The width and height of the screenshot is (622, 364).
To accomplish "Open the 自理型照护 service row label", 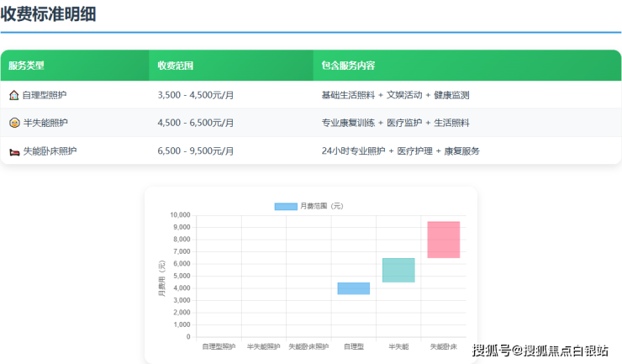I will point(45,95).
